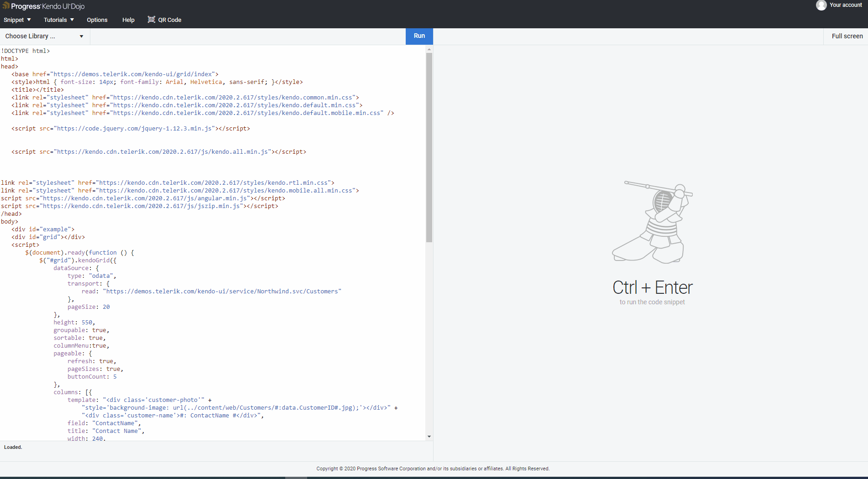Click the 'title: "Contact Name"' code line
868x479 pixels.
(106, 431)
